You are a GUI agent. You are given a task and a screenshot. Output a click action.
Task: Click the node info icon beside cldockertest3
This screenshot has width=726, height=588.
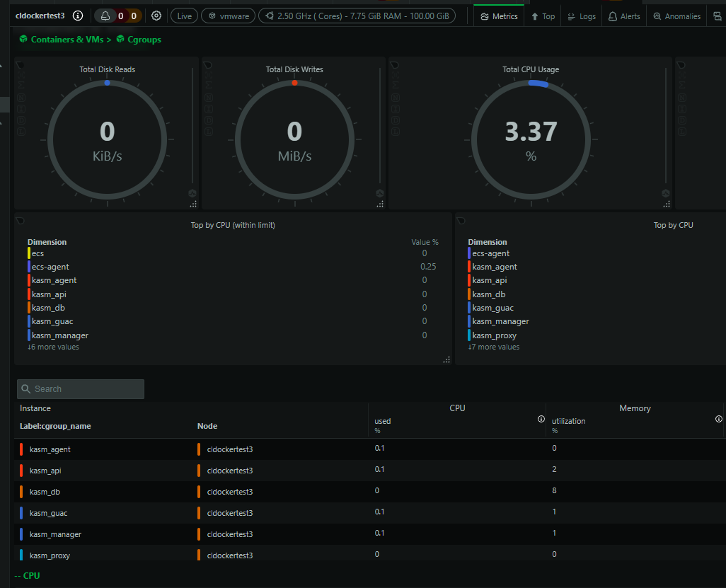coord(78,16)
